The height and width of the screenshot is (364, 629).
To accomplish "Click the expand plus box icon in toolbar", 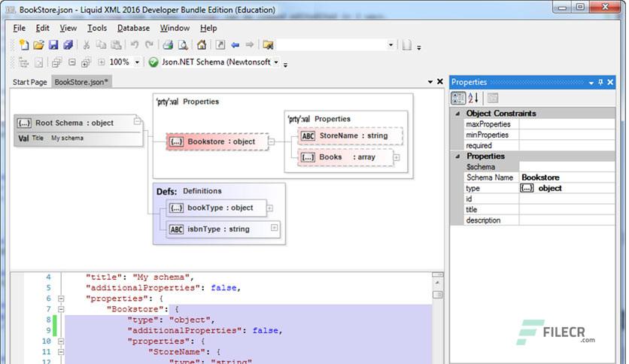I will [101, 62].
